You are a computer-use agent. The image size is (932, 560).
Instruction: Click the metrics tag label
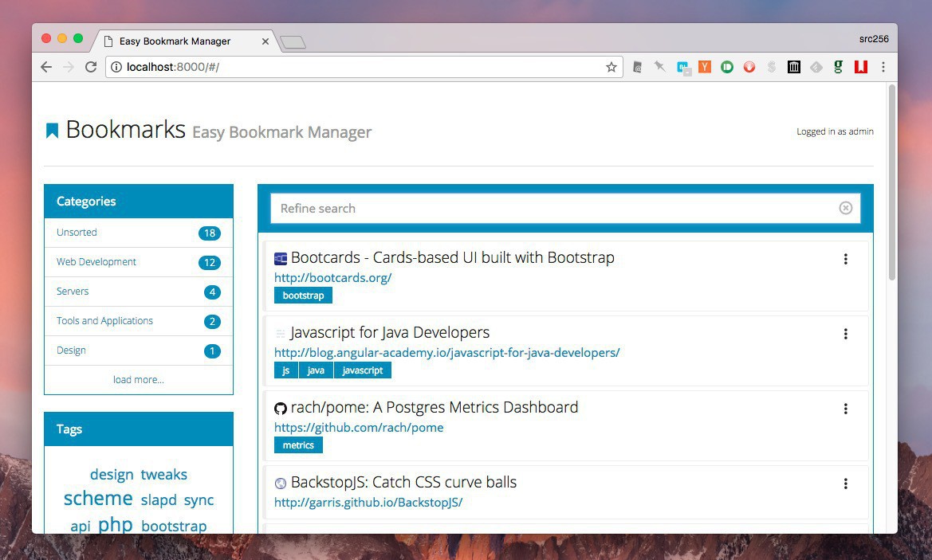298,444
